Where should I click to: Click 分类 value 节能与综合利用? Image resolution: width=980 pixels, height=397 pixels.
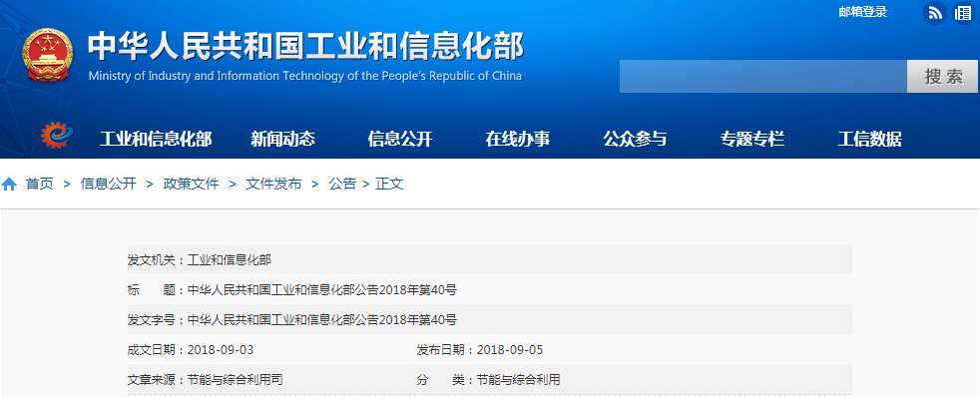[519, 379]
